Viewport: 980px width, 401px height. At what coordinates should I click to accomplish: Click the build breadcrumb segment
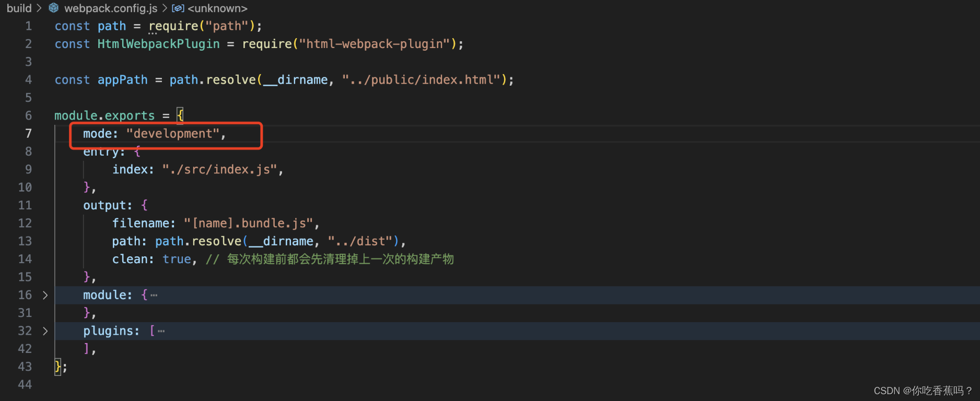pos(19,8)
